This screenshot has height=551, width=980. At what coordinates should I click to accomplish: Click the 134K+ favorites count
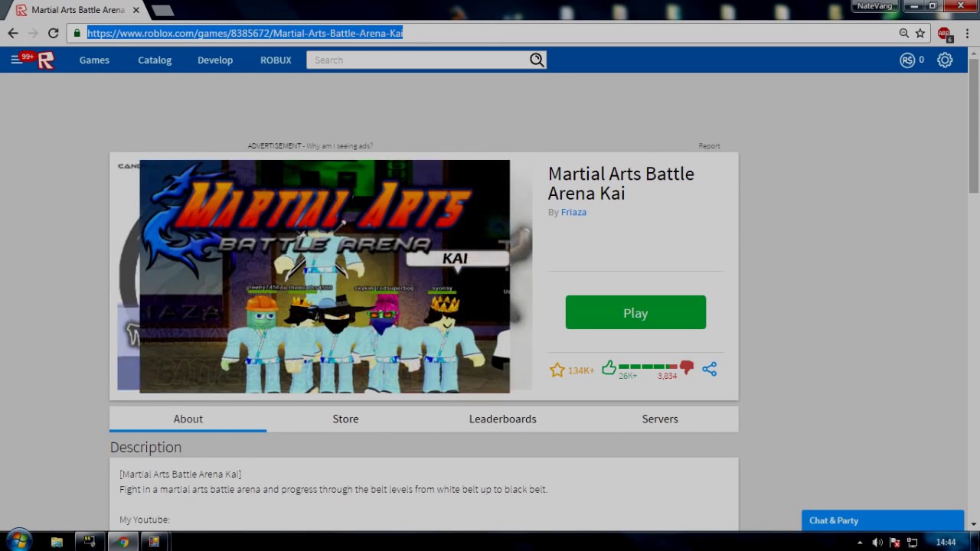581,370
